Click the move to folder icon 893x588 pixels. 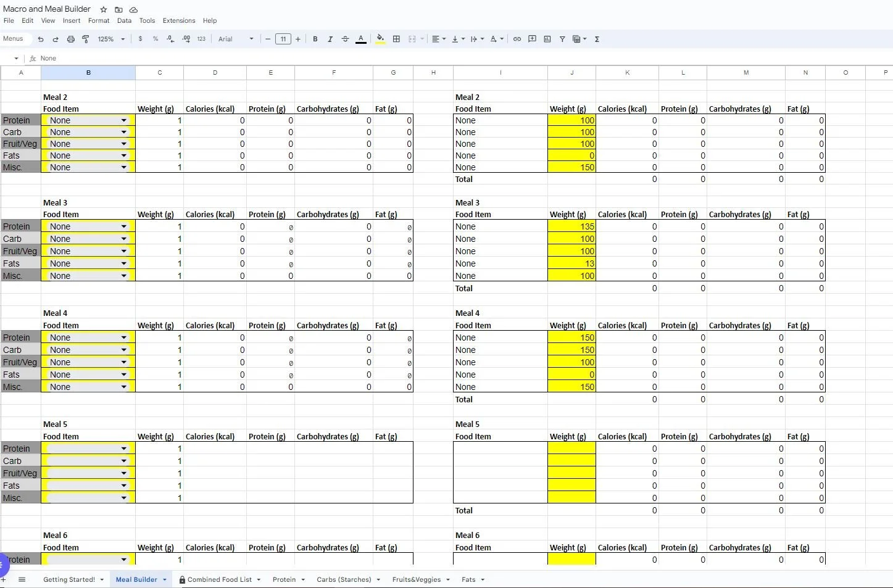(118, 9)
